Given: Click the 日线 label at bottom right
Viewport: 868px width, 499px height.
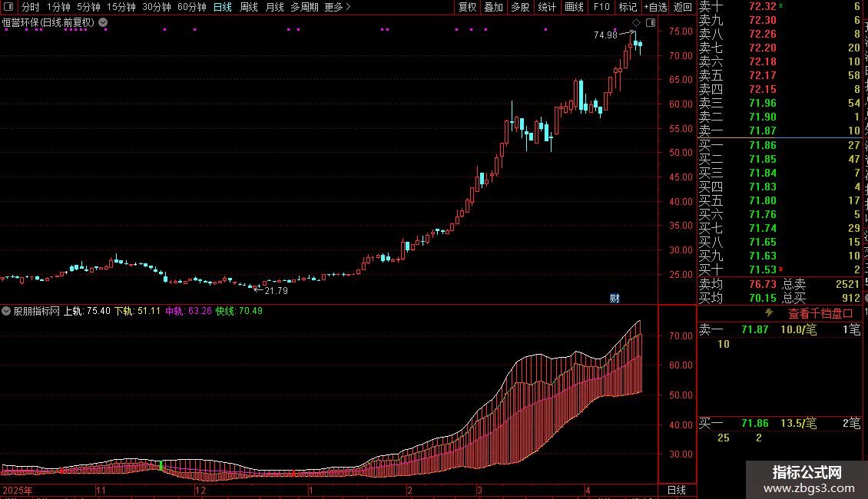Looking at the screenshot, I should [677, 490].
